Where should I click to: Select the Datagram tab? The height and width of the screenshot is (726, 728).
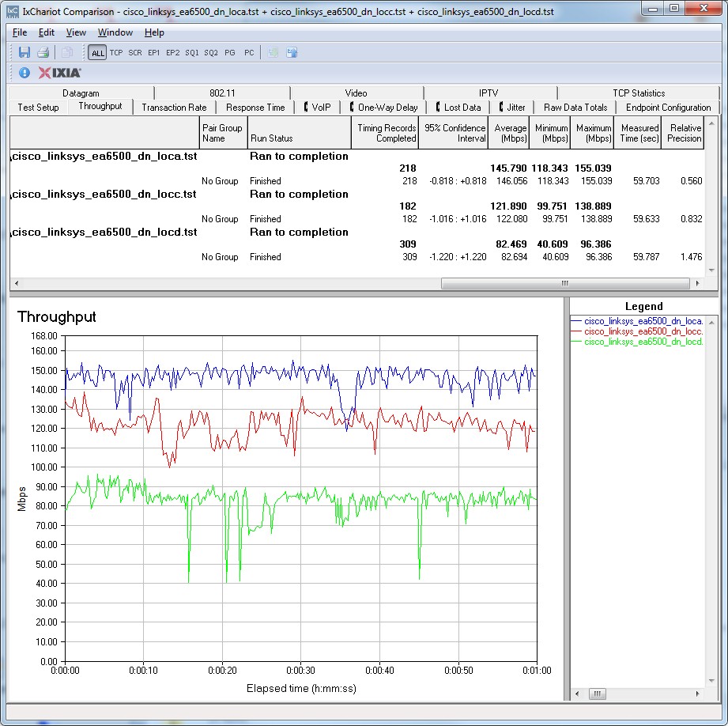click(x=81, y=93)
